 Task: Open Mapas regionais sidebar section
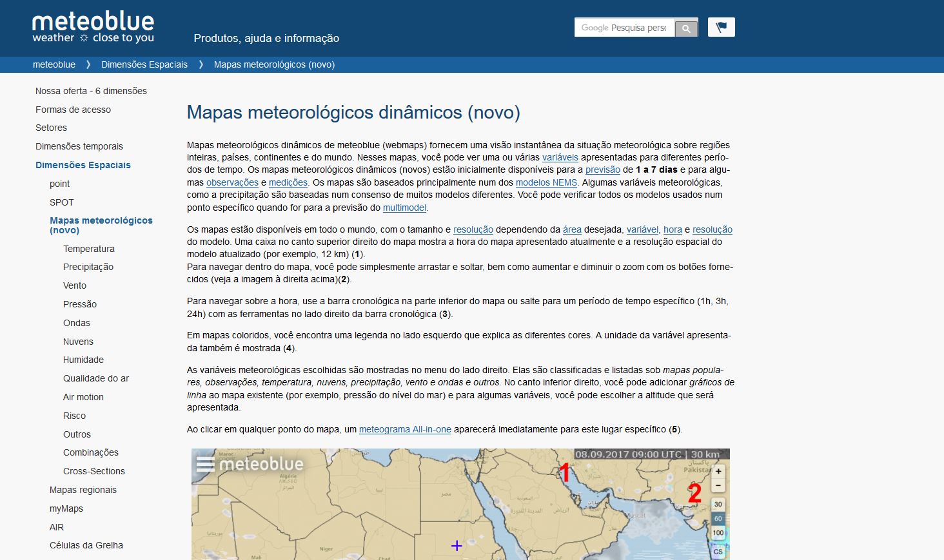(x=83, y=490)
